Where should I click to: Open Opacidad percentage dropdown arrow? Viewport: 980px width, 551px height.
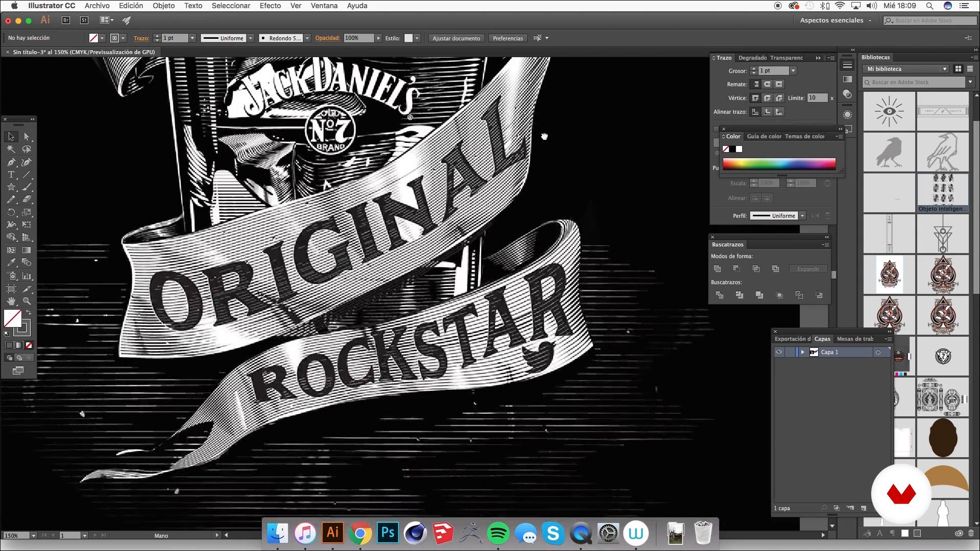click(378, 38)
